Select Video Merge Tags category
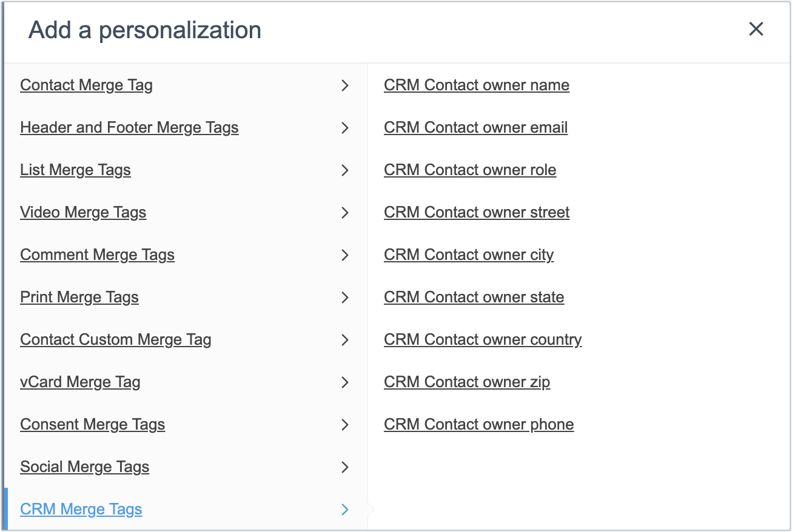 point(83,213)
